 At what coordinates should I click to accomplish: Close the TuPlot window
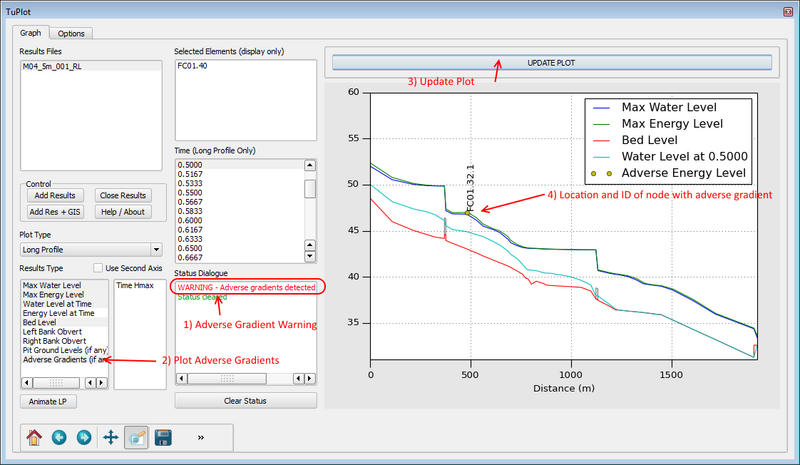pyautogui.click(x=783, y=9)
